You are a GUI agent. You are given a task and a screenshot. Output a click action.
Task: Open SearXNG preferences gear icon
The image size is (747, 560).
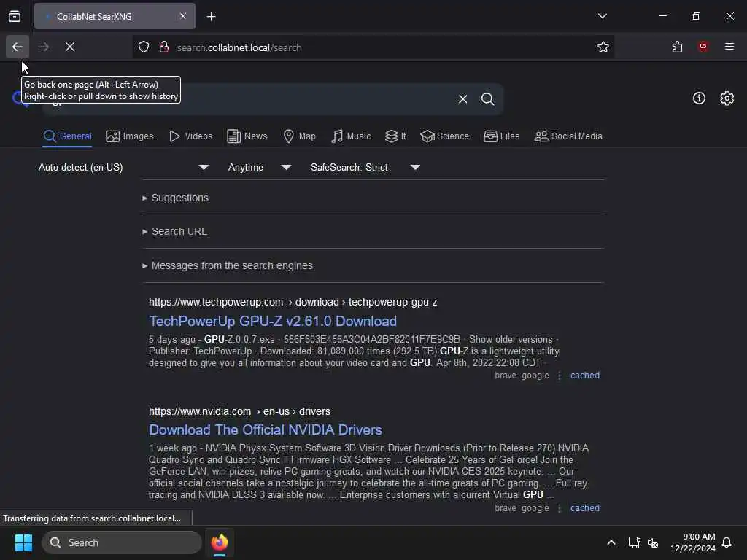(x=727, y=98)
